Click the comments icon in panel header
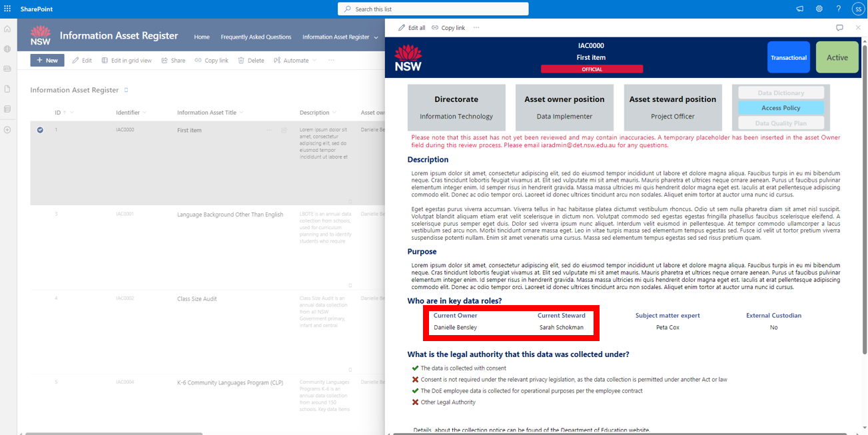This screenshot has height=435, width=868. [839, 28]
